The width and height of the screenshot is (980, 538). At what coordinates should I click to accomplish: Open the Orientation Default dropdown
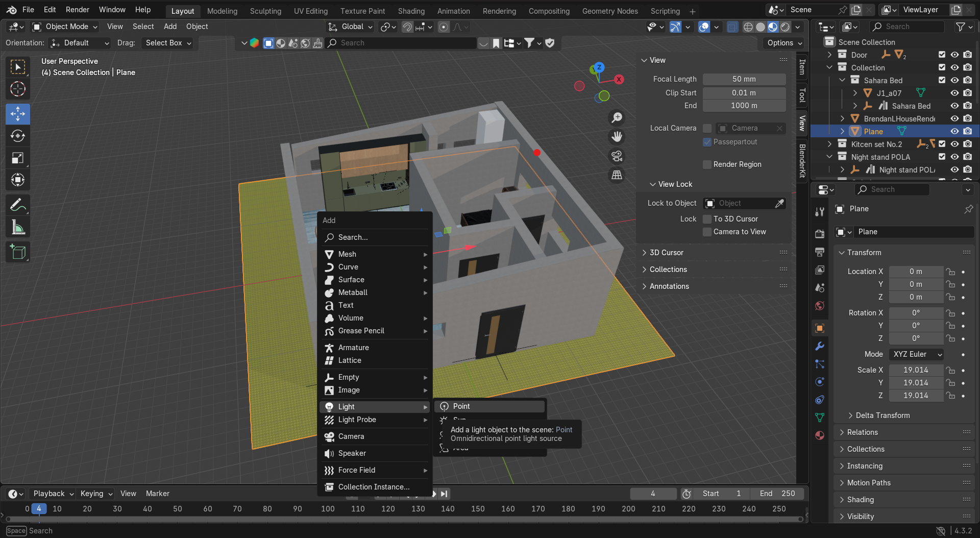[x=80, y=43]
